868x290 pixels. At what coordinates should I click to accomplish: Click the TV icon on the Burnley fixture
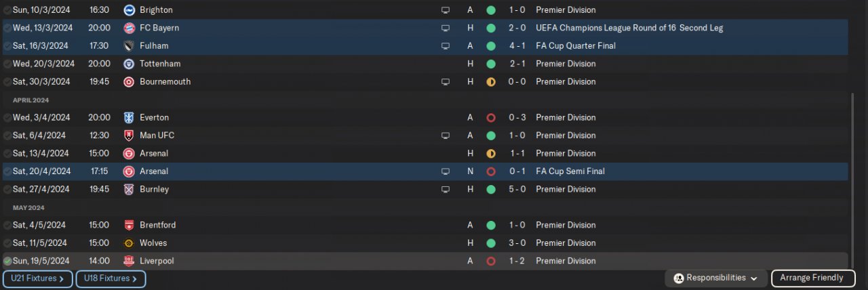tap(446, 190)
